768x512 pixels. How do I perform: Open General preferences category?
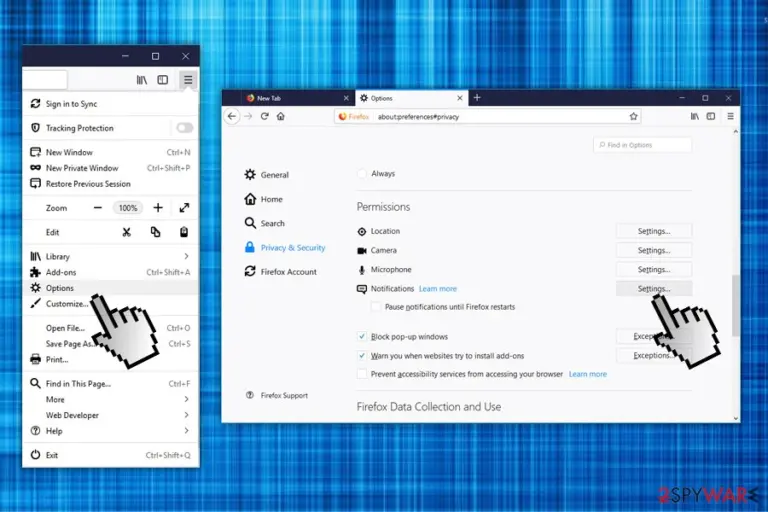point(266,175)
